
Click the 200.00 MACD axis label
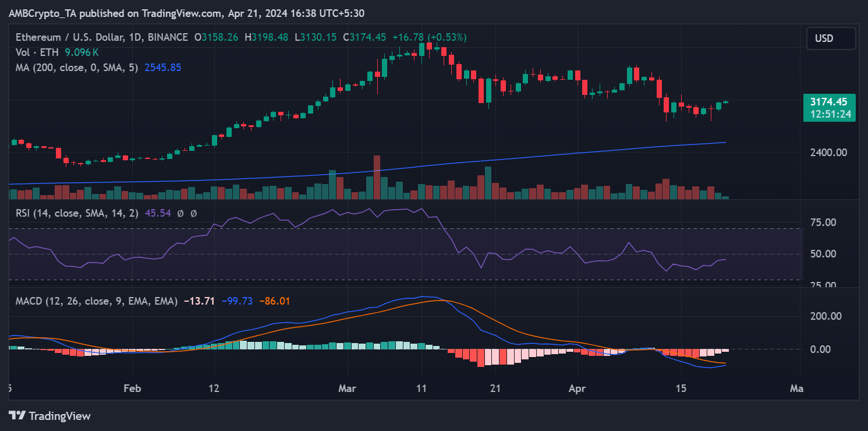coord(826,316)
